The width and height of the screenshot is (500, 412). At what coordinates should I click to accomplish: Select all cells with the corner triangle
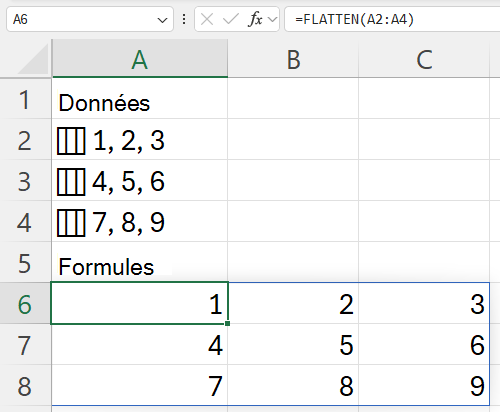33,59
